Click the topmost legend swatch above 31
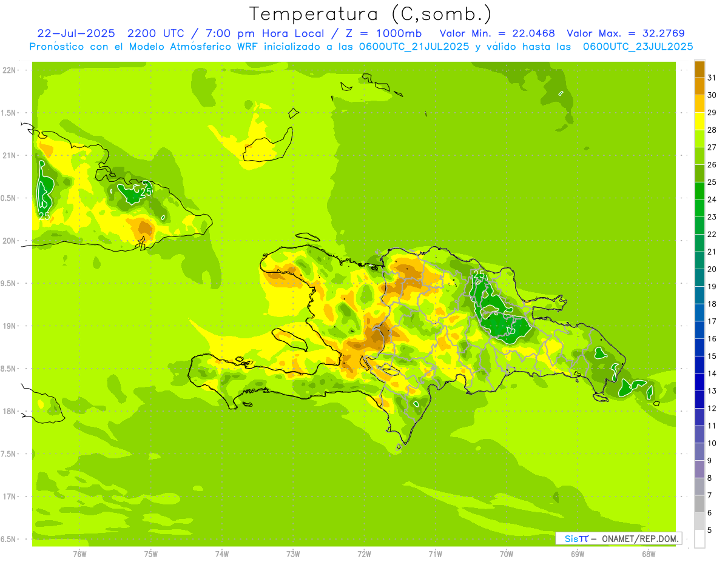Screen dimensions: 728x562 pyautogui.click(x=699, y=69)
